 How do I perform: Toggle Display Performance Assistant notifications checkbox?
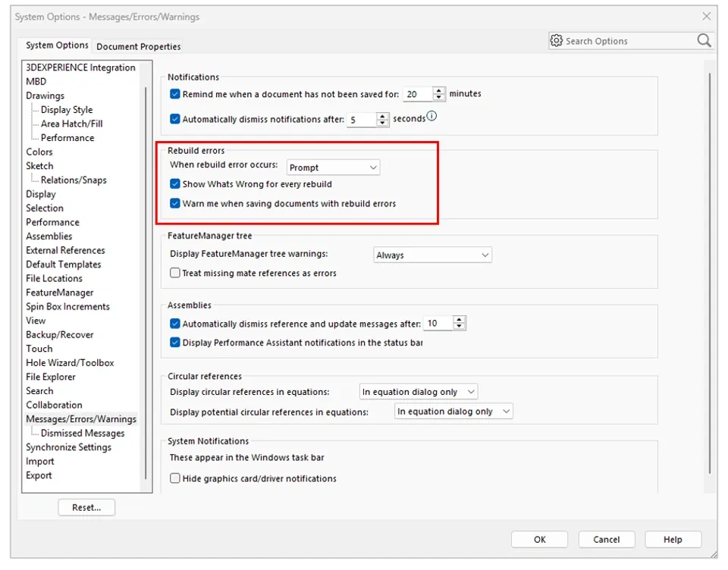(174, 343)
